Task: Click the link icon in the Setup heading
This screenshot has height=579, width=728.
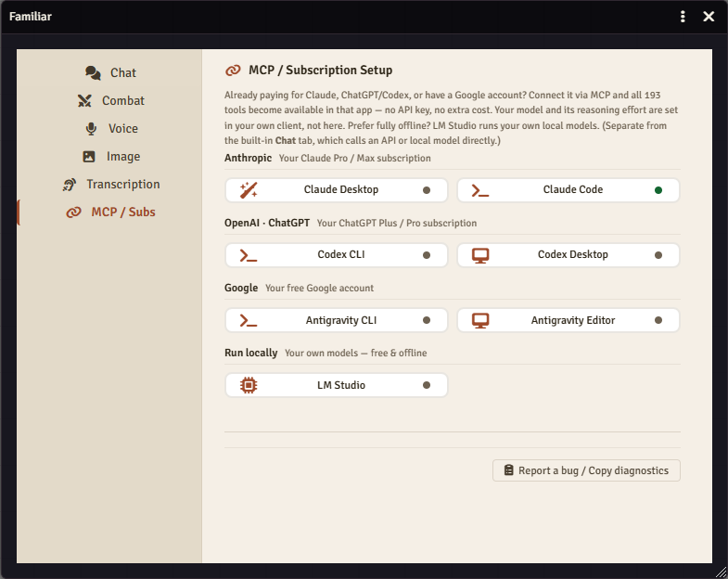Action: pyautogui.click(x=233, y=71)
